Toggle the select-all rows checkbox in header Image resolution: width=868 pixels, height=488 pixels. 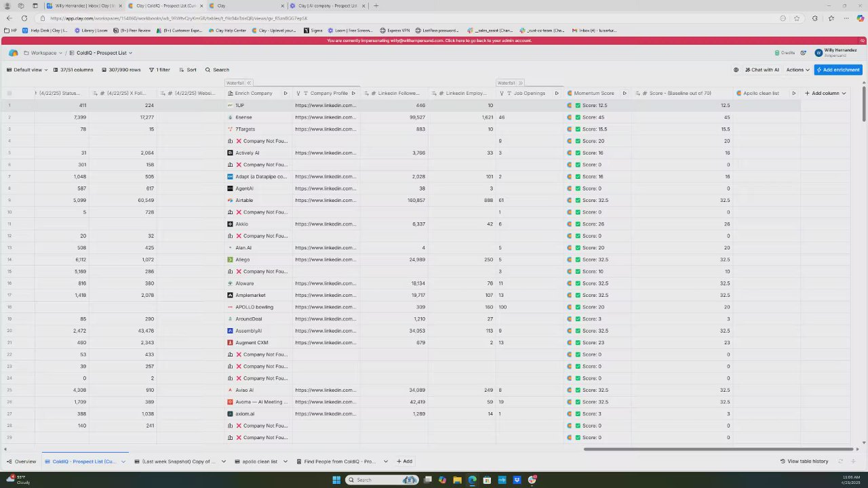click(9, 93)
